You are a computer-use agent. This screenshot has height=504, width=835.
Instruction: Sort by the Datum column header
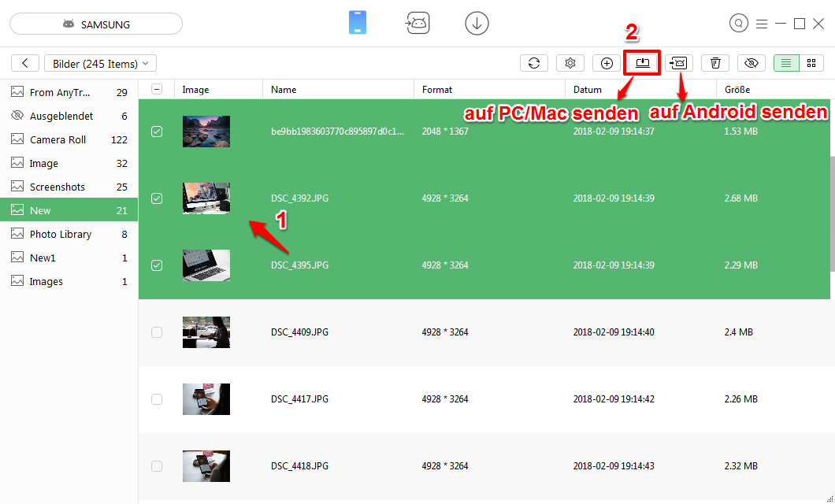click(588, 90)
